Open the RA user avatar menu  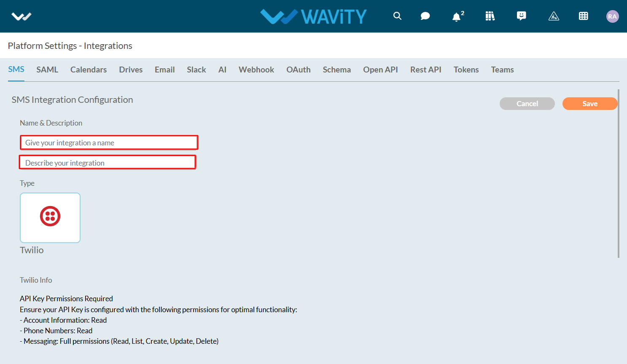[x=612, y=16]
